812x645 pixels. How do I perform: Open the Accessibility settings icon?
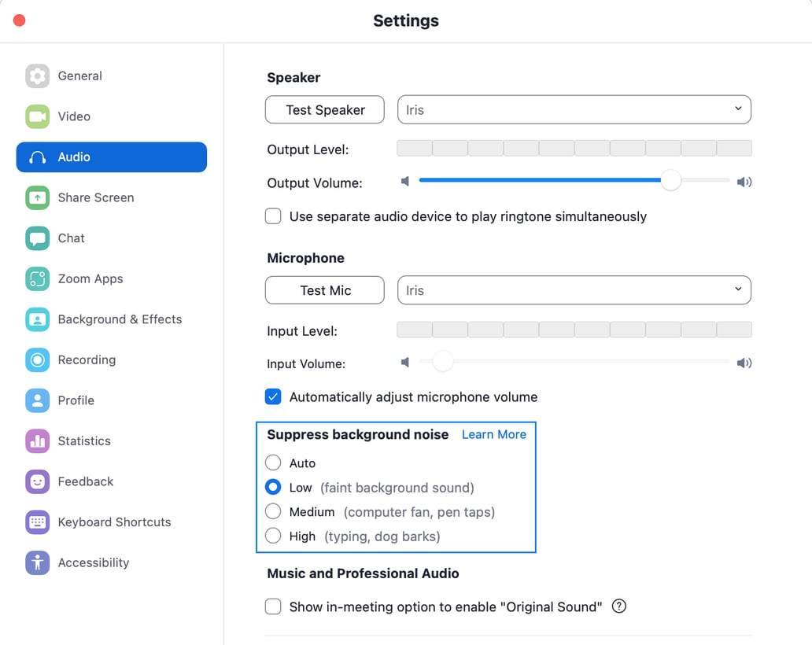(x=37, y=562)
